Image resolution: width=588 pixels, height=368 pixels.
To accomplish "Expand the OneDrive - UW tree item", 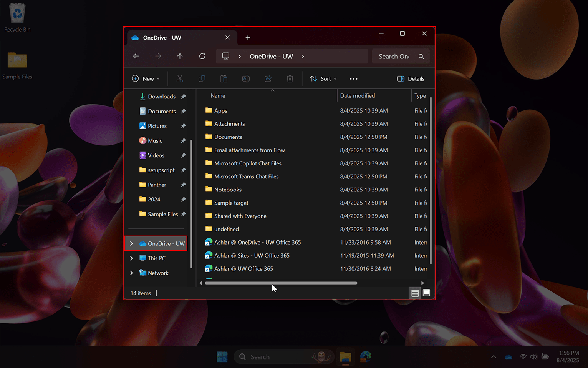I will pos(131,243).
